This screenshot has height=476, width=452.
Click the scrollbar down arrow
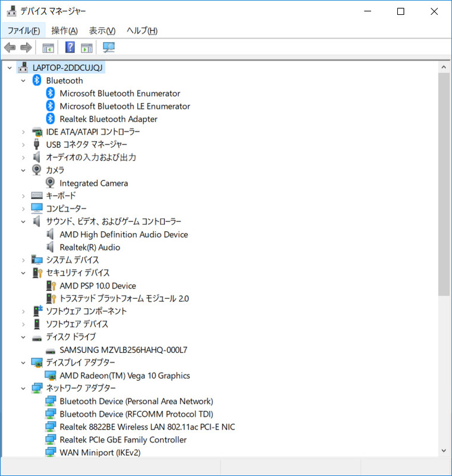(444, 450)
